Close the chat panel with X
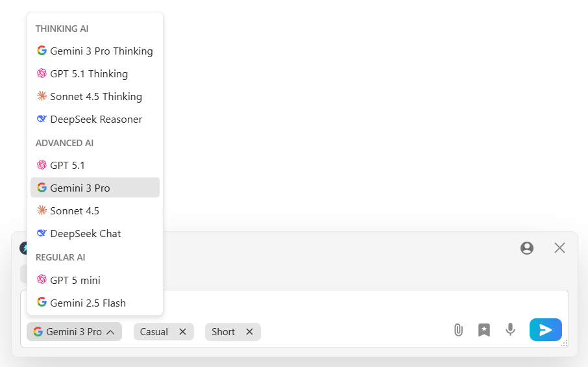 (559, 247)
